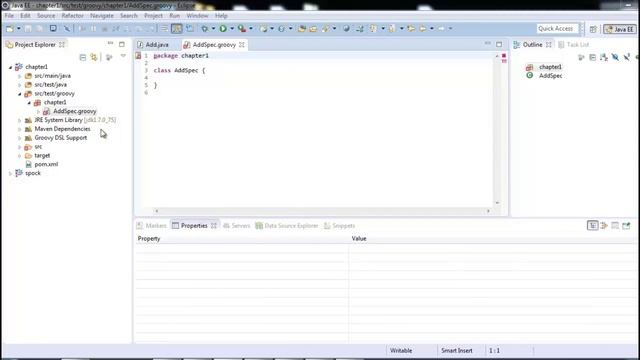Click the Open Perspective icon
This screenshot has height=360, width=640.
(593, 29)
